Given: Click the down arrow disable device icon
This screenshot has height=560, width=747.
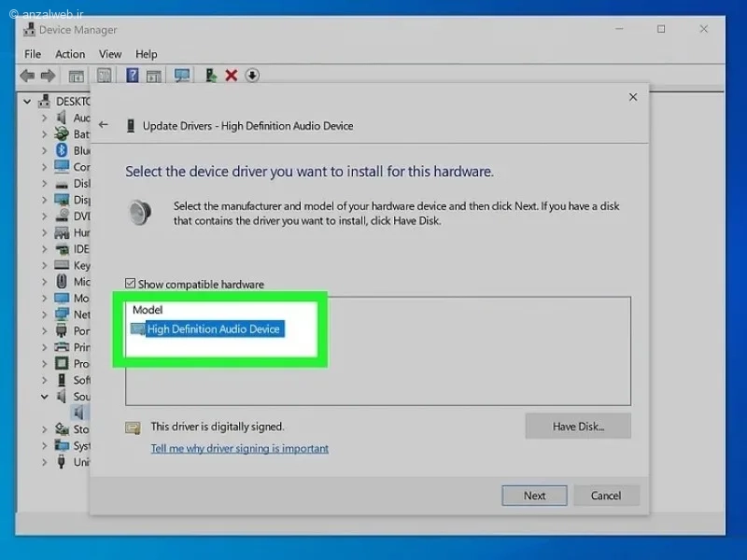Looking at the screenshot, I should tap(252, 76).
